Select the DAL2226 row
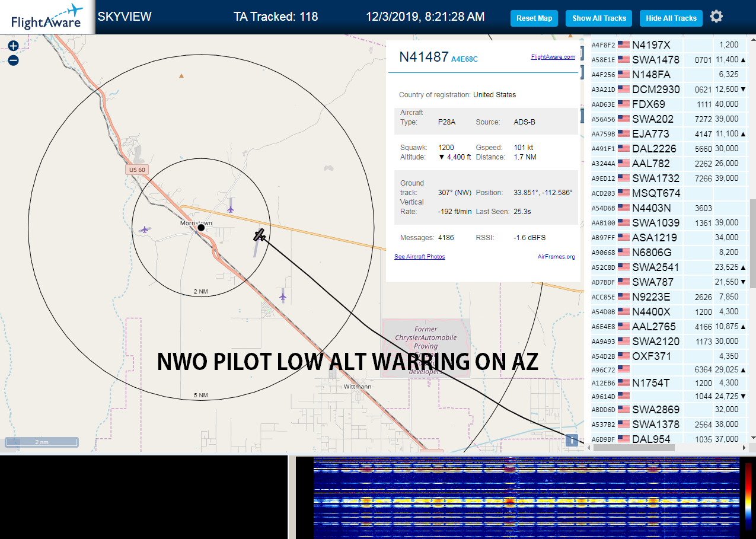This screenshot has width=756, height=539. tap(668, 148)
